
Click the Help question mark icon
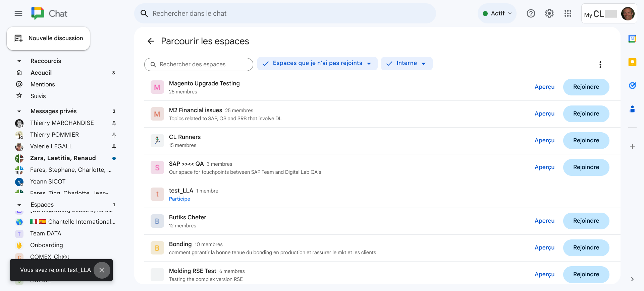click(531, 13)
